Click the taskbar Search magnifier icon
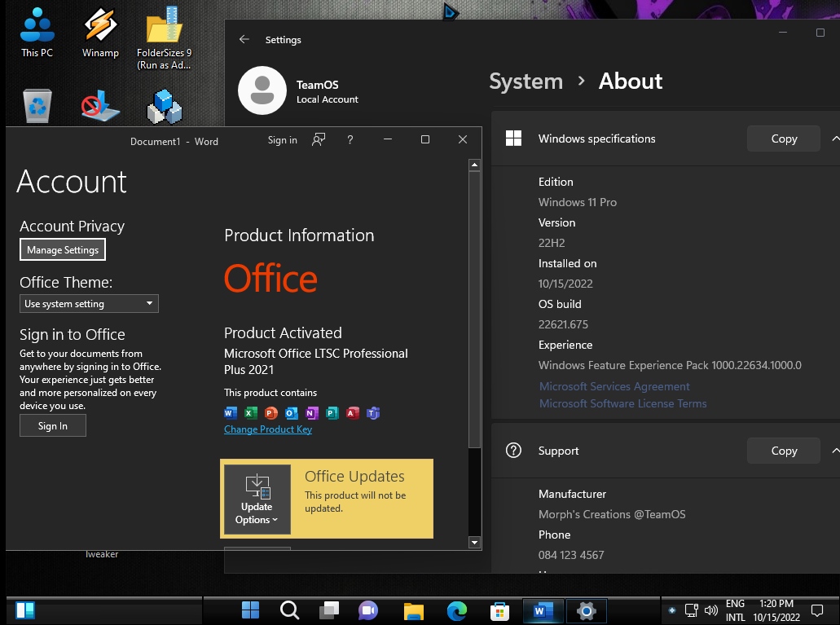The image size is (840, 625). click(x=289, y=610)
